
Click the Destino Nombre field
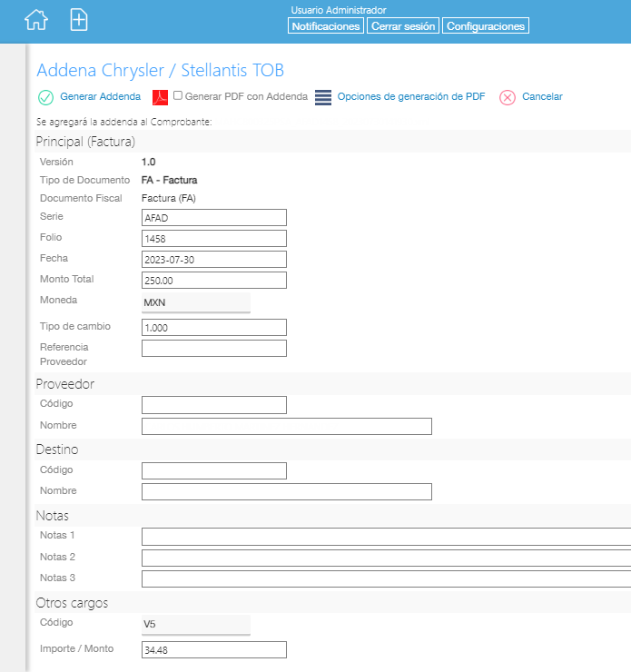click(287, 492)
